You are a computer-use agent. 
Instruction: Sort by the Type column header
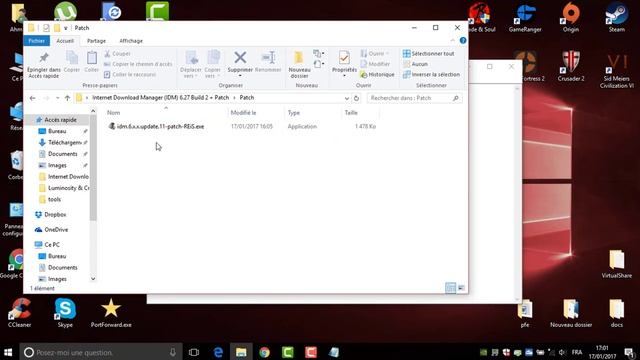click(x=293, y=113)
